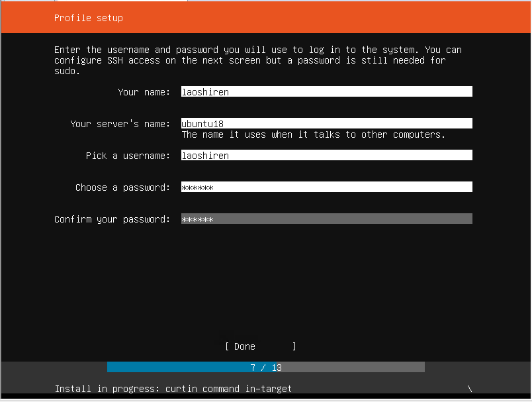Click the 7 / 13 install progress bar

[265, 367]
